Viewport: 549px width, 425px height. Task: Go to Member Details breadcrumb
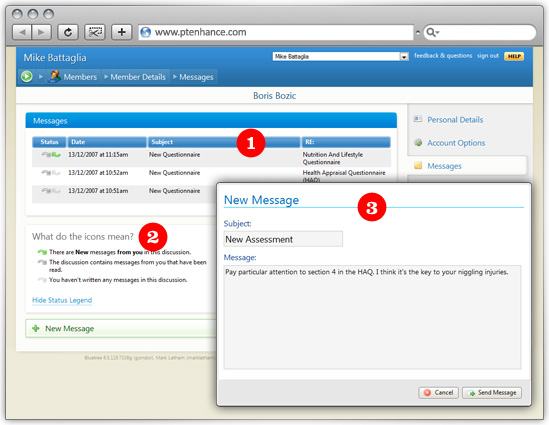(138, 77)
